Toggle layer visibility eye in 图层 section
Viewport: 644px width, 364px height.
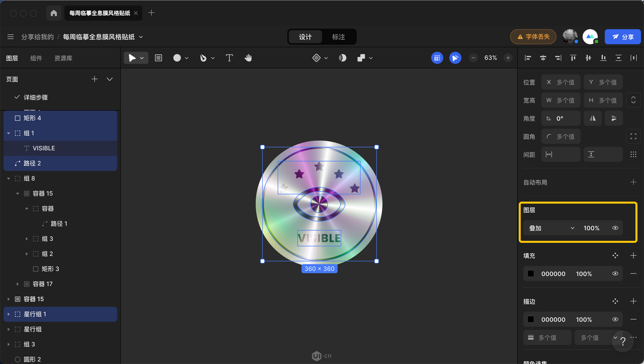click(x=615, y=228)
